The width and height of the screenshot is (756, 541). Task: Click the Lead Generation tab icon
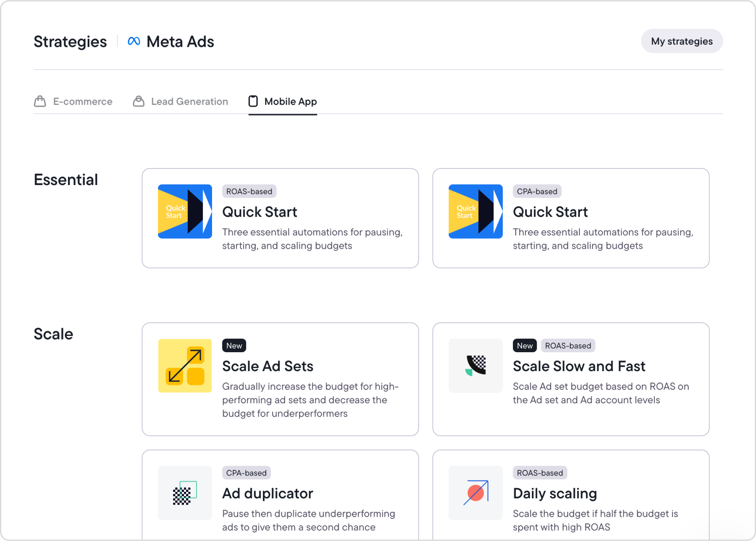click(139, 101)
